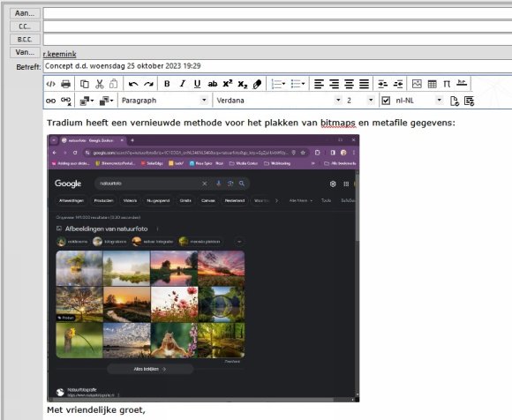This screenshot has width=512, height=420.
Task: Click the B.C.C. button
Action: [25, 40]
